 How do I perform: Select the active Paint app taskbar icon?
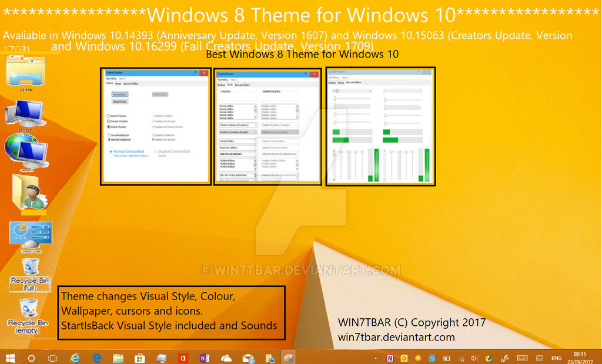coord(288,358)
